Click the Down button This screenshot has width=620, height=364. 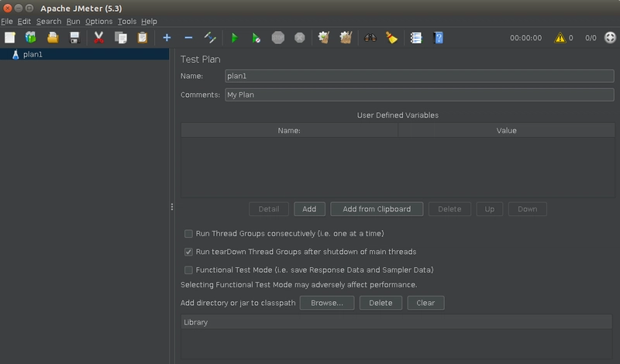(528, 209)
